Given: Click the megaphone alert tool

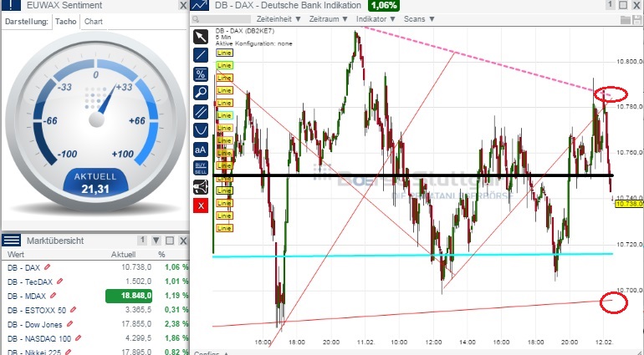Looking at the screenshot, I should tap(201, 187).
